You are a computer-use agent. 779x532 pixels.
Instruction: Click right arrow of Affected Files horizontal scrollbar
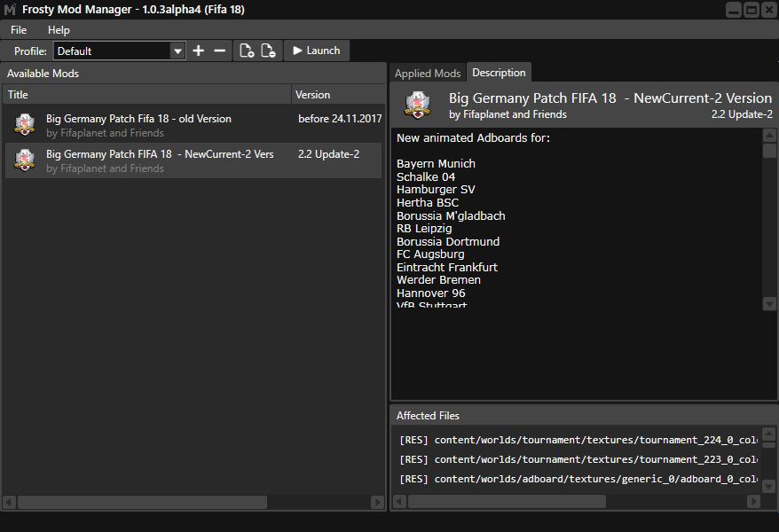click(x=753, y=502)
